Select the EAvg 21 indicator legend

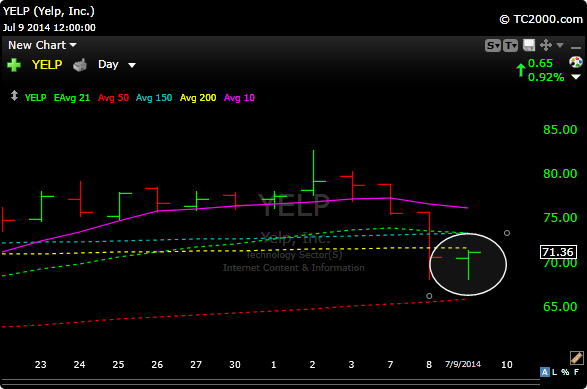pos(72,98)
